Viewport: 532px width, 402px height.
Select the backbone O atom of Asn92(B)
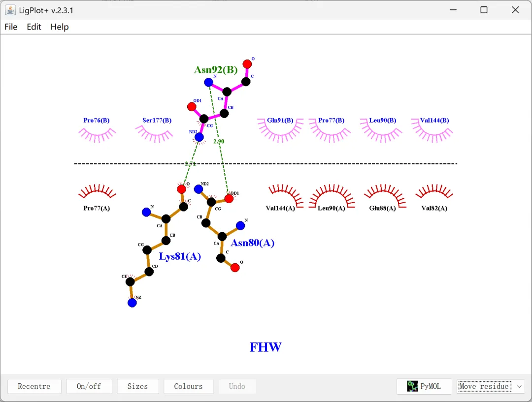point(247,64)
